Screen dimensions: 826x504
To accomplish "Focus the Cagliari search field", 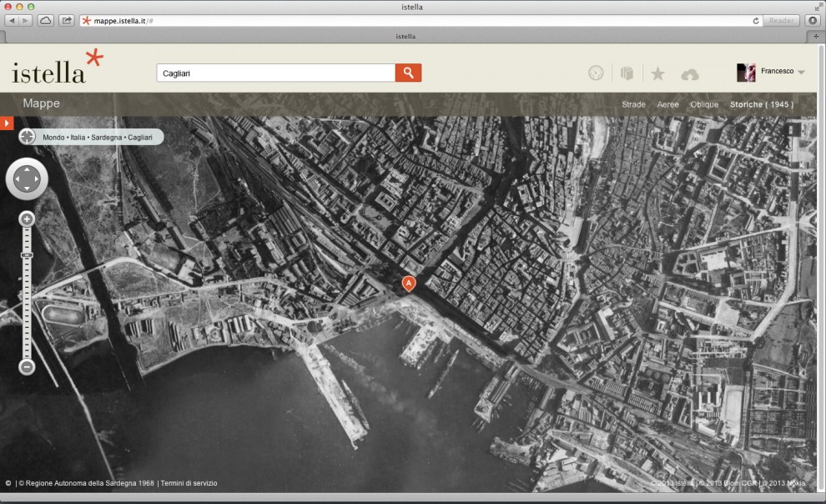I will click(x=276, y=73).
